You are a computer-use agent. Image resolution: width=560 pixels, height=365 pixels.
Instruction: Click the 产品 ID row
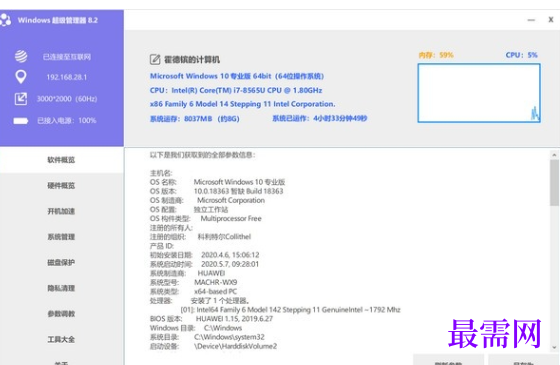[162, 246]
